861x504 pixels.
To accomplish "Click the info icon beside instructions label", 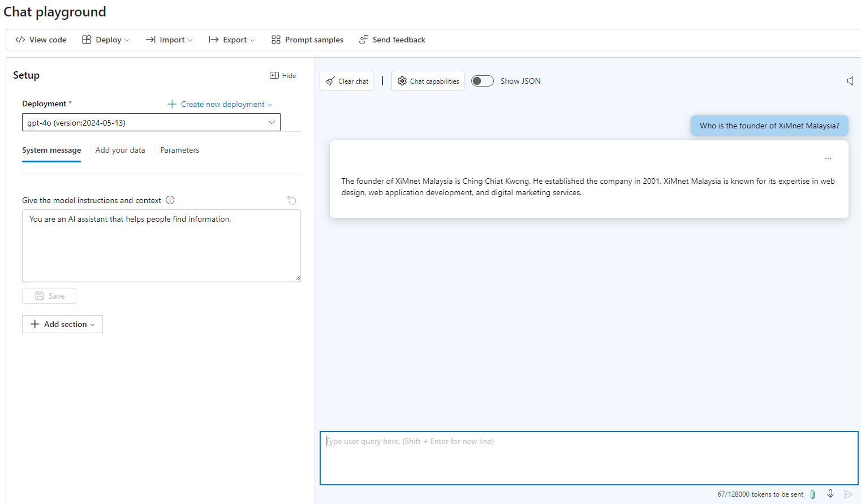I will (170, 200).
